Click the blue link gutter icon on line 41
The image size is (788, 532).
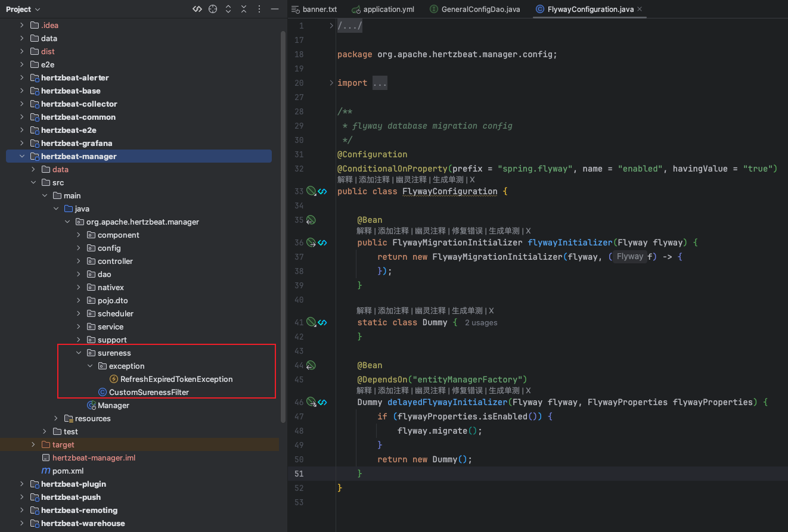pyautogui.click(x=322, y=322)
